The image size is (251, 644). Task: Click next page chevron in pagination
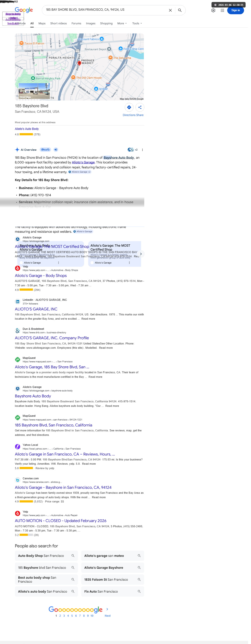click(x=107, y=609)
